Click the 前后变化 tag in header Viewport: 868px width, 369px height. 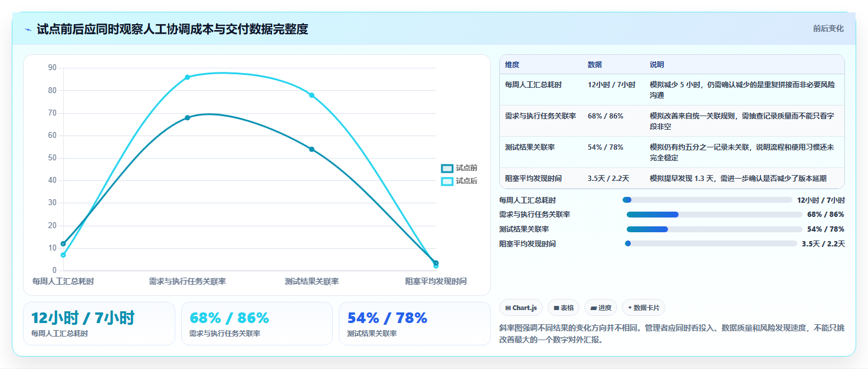[828, 28]
